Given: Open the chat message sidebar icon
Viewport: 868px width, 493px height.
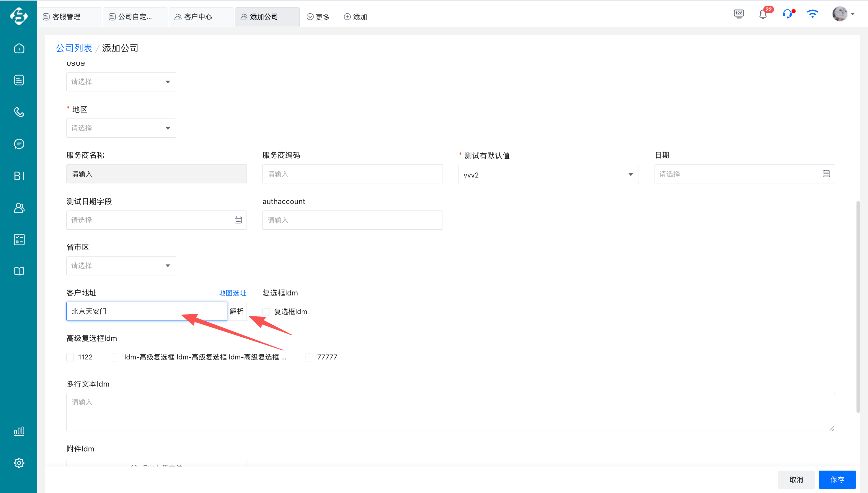Looking at the screenshot, I should point(19,144).
